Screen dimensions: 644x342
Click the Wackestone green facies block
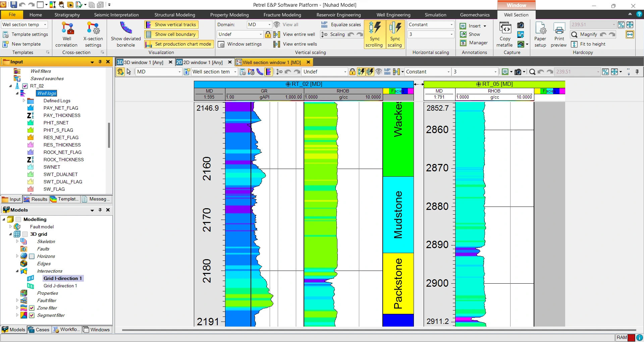click(398, 139)
